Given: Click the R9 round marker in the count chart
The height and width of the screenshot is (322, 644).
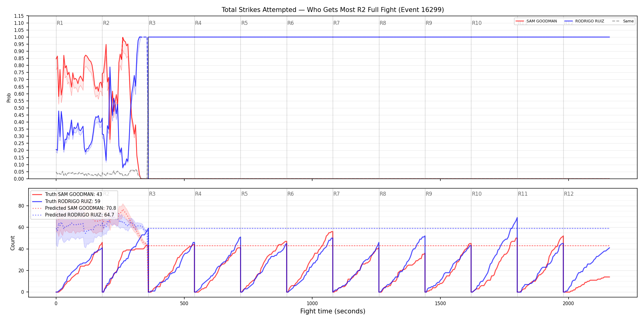Looking at the screenshot, I should pyautogui.click(x=429, y=194).
